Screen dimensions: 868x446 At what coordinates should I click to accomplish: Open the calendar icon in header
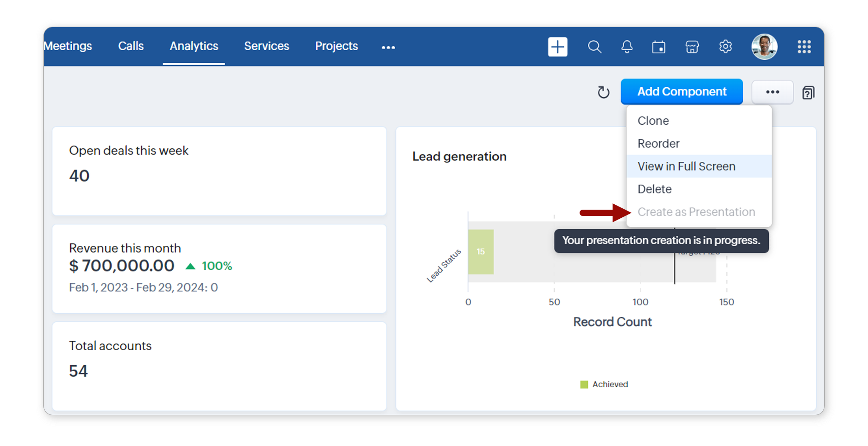(659, 47)
